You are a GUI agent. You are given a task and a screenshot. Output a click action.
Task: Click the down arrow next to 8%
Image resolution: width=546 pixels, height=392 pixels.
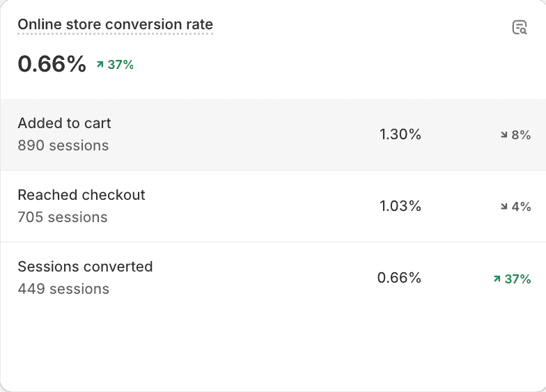point(504,135)
